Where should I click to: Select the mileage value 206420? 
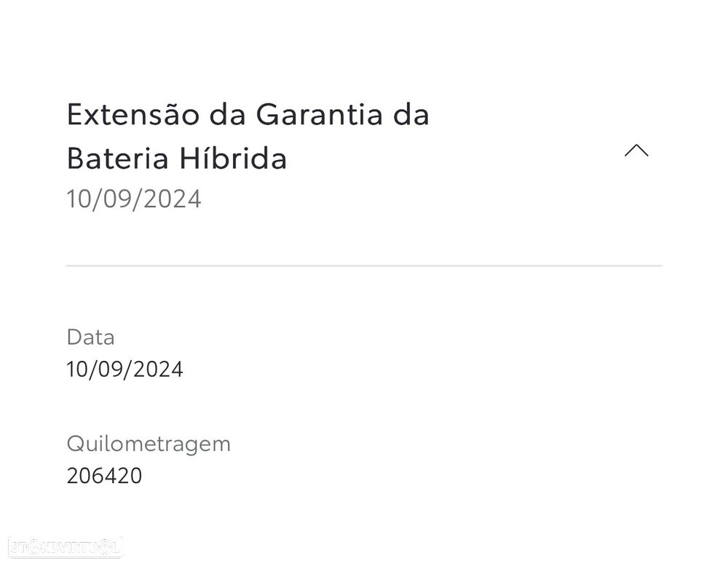(104, 477)
